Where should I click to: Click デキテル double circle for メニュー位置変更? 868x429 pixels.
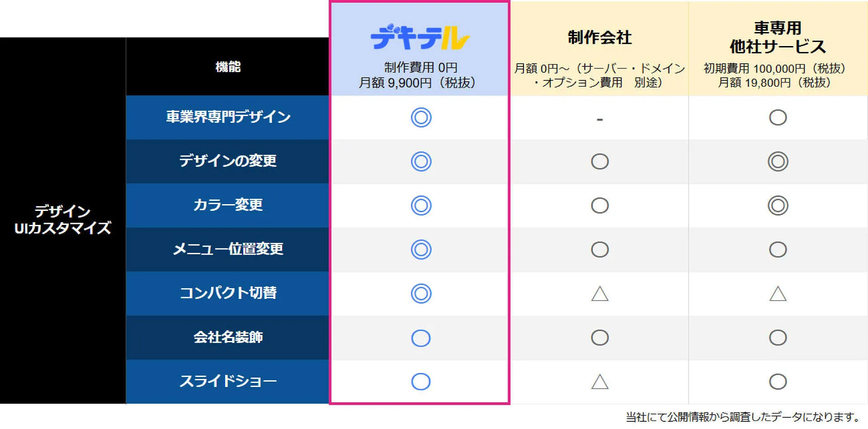421,249
